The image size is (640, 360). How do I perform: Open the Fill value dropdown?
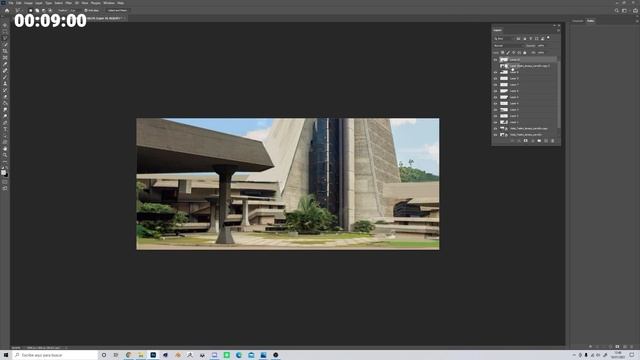(541, 53)
